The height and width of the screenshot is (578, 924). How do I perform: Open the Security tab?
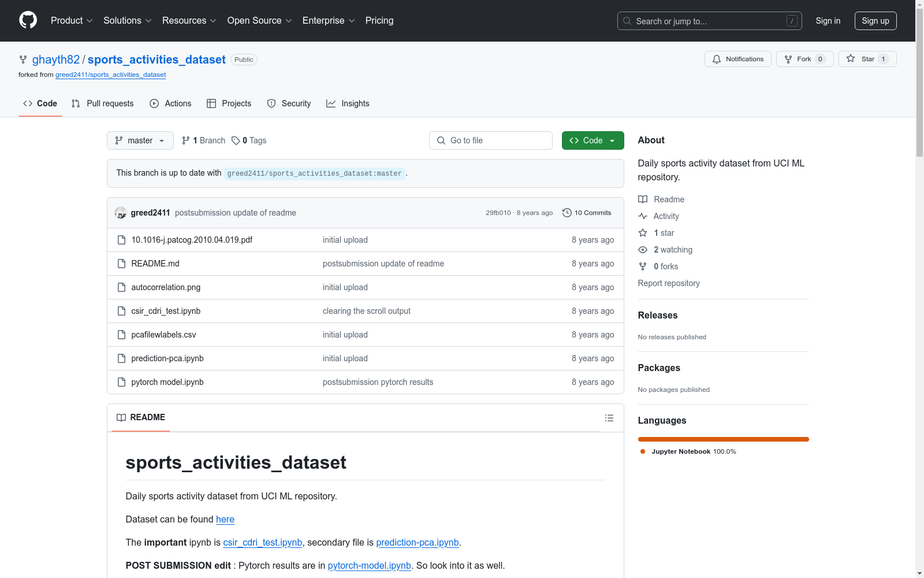(289, 103)
